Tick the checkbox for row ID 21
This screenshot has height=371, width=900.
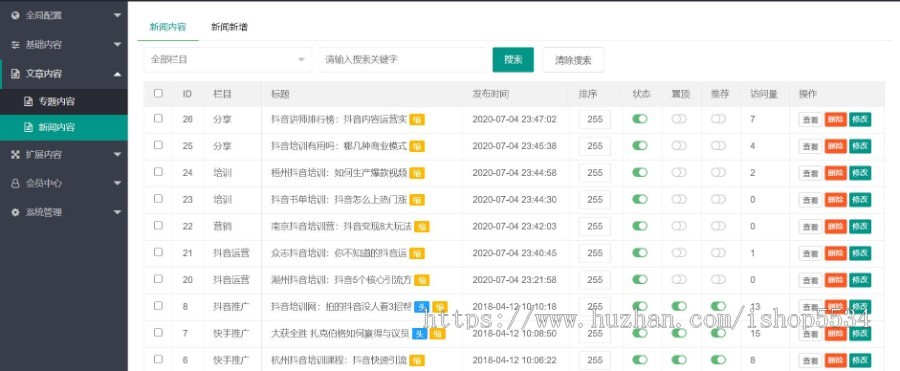pos(158,252)
